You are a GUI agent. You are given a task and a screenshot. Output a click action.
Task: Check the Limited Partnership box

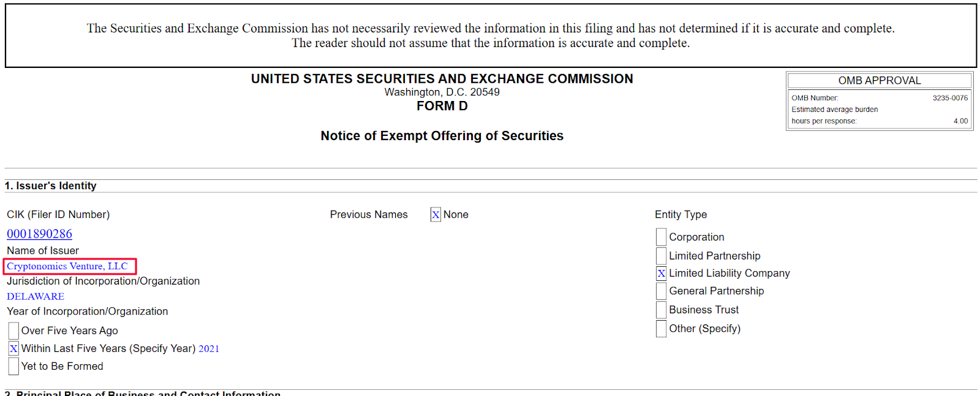tap(661, 256)
